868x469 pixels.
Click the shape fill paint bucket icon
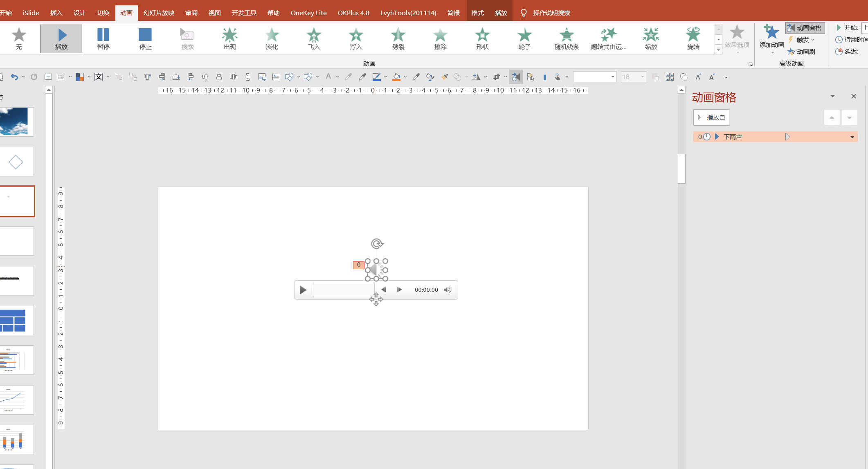click(x=396, y=77)
